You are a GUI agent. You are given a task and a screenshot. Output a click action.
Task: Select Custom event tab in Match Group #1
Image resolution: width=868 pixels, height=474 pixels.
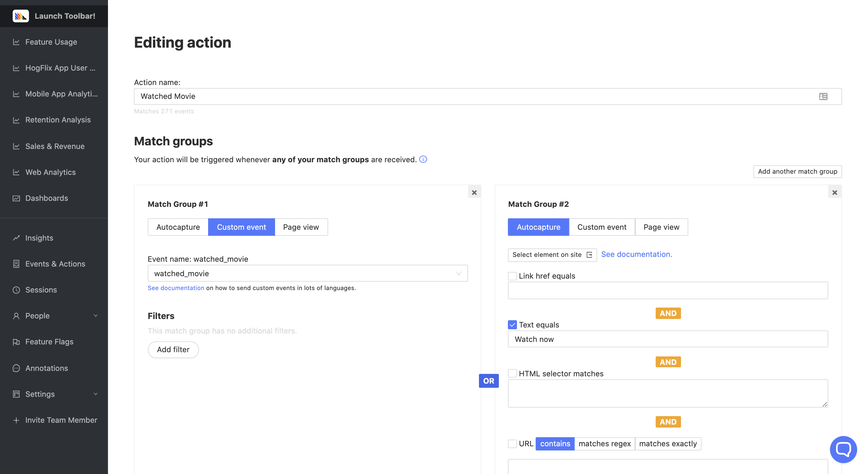tap(241, 227)
